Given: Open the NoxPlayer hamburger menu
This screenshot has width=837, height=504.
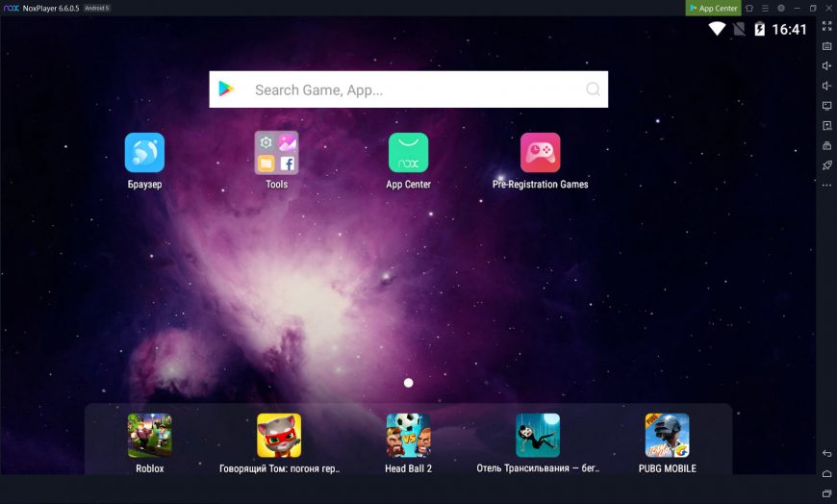Looking at the screenshot, I should tap(765, 8).
